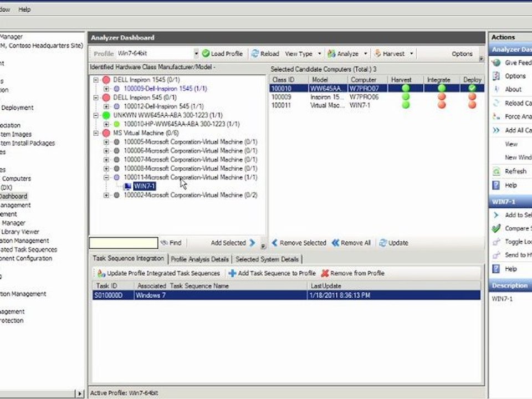Click Help under the WIN7-1 actions section
532x399 pixels.
510,269
